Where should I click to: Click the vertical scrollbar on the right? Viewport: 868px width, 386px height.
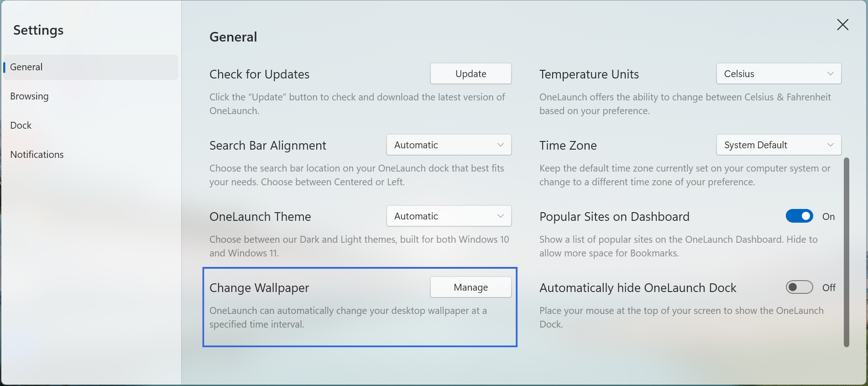(847, 251)
